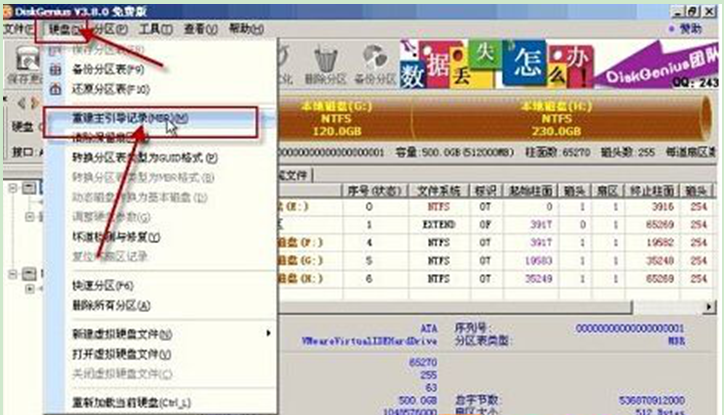Click the start cylinder value 19583

(x=538, y=261)
